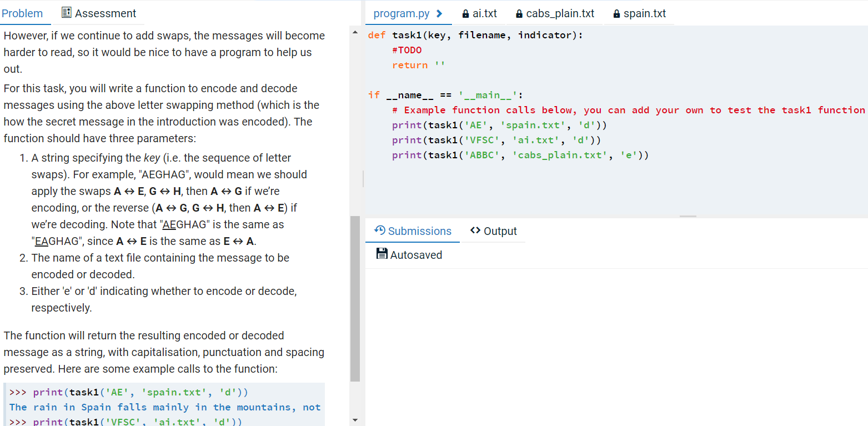Expand the panel divider handle above Submissions
This screenshot has width=868, height=426.
[x=688, y=215]
